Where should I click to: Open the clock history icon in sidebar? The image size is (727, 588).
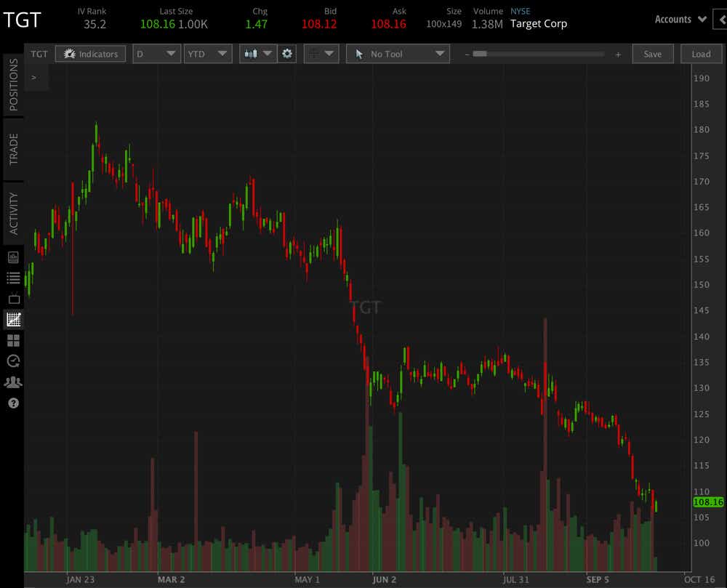tap(13, 361)
